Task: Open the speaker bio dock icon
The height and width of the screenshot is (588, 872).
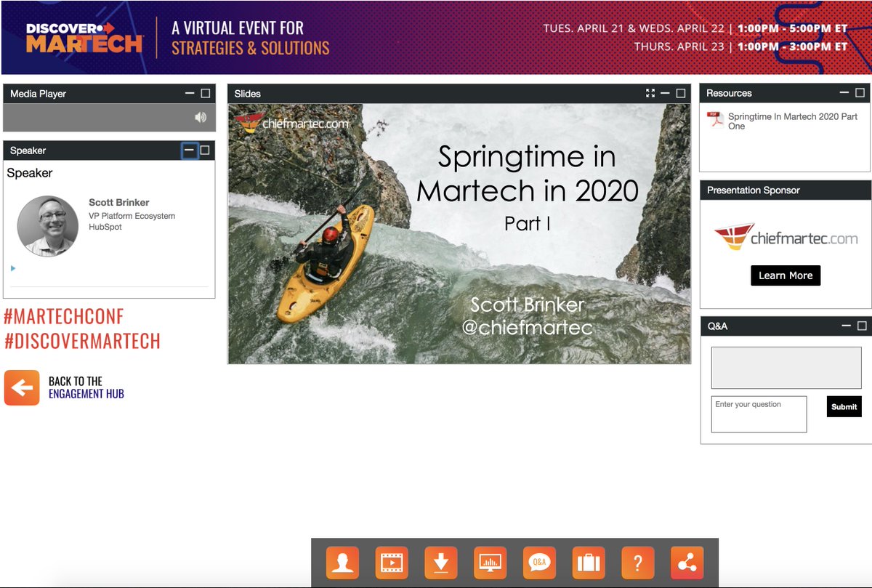Action: coord(343,563)
